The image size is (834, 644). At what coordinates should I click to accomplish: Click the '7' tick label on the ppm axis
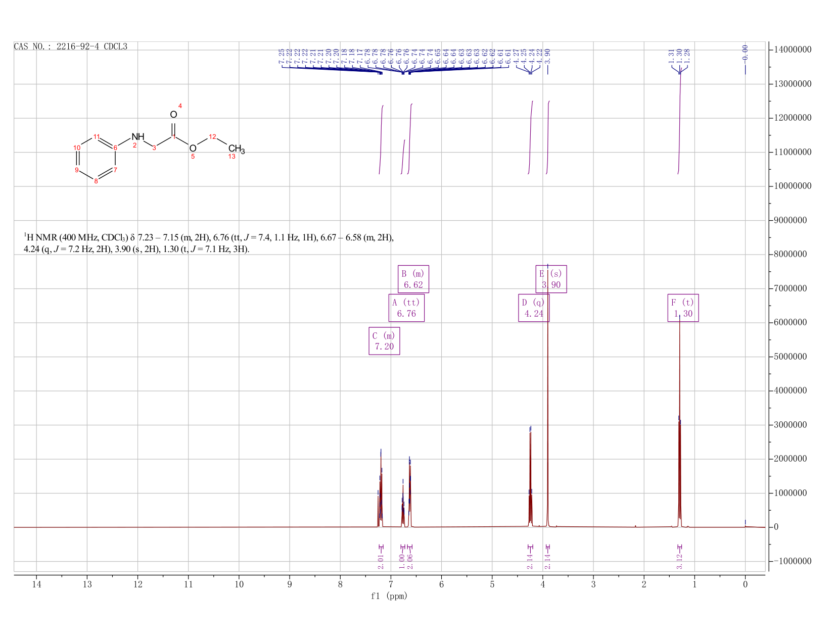(x=391, y=584)
